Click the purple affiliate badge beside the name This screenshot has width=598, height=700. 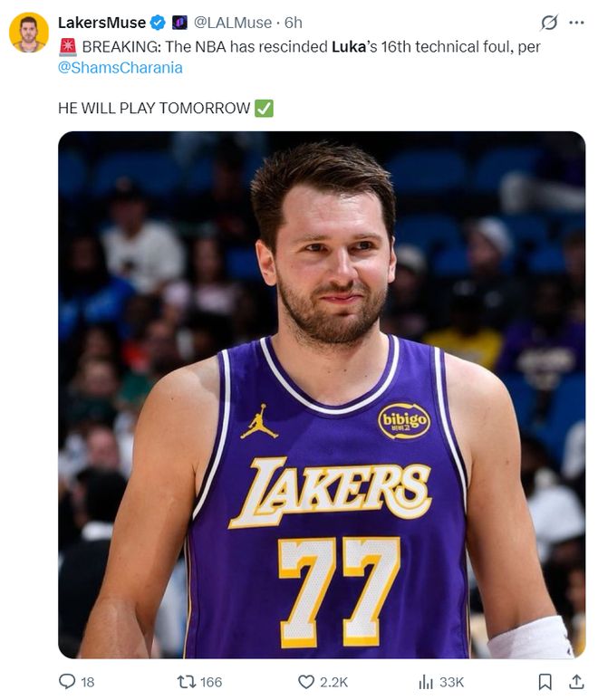179,23
